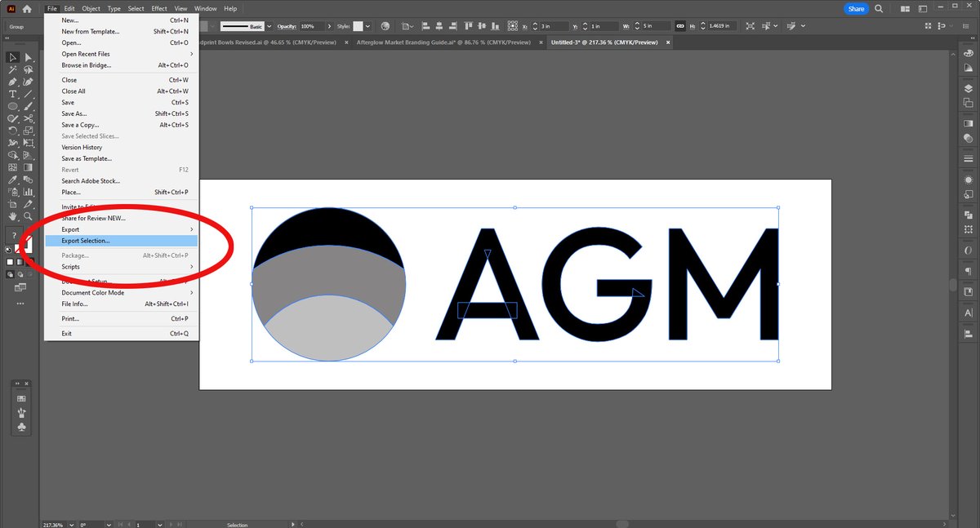Click the Opacity 100% field
This screenshot has width=980, height=528.
[x=310, y=26]
